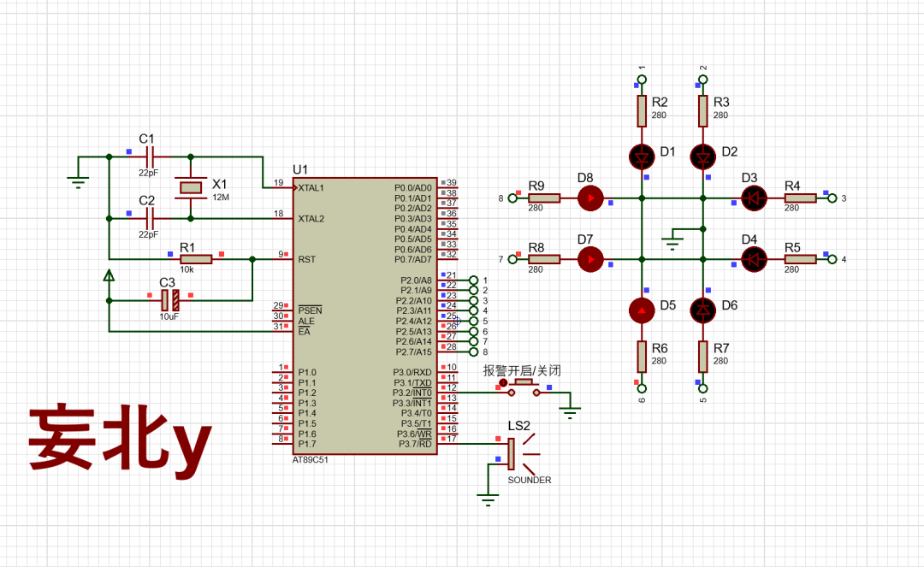
Task: Select resistor R4 symbol
Action: click(800, 198)
